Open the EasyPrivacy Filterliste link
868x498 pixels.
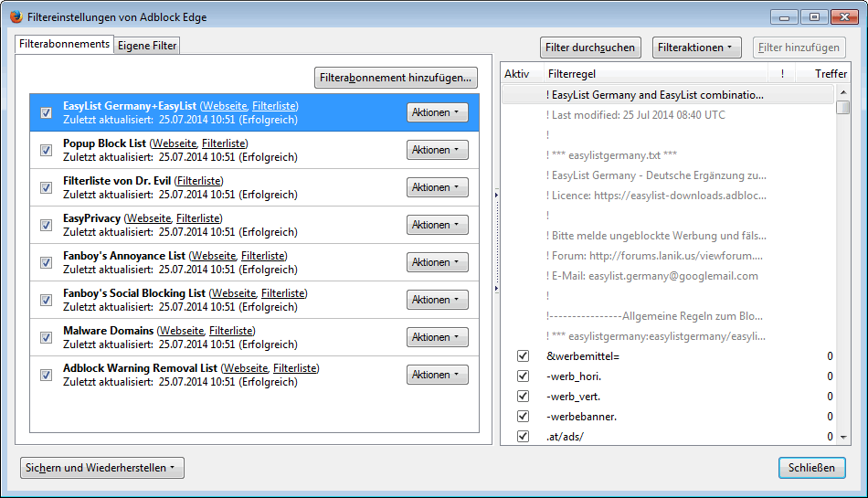(x=198, y=218)
